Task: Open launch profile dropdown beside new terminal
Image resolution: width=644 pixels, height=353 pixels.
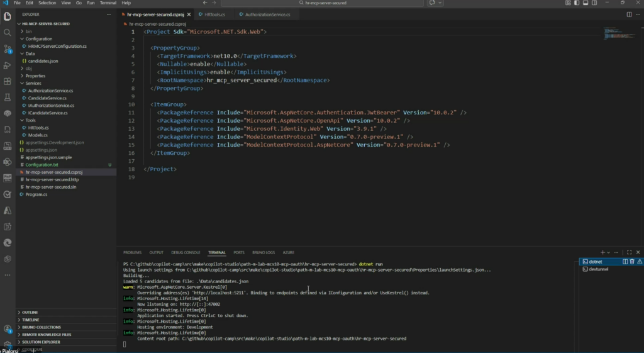Action: 609,252
